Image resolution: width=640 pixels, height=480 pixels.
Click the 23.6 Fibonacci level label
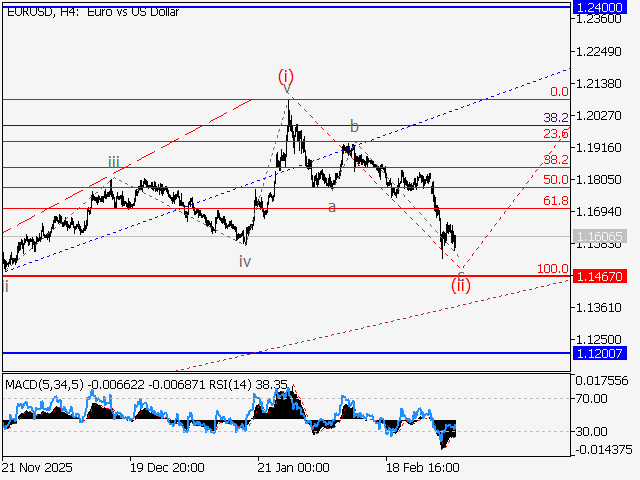pos(556,133)
